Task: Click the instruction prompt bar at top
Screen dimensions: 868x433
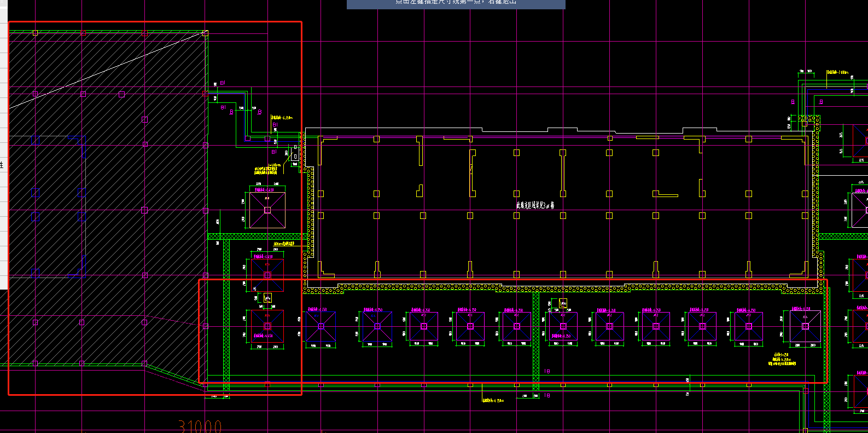Action: (x=456, y=4)
